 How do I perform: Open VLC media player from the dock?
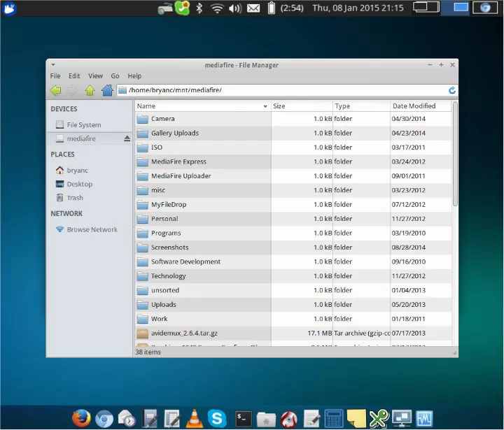(194, 419)
